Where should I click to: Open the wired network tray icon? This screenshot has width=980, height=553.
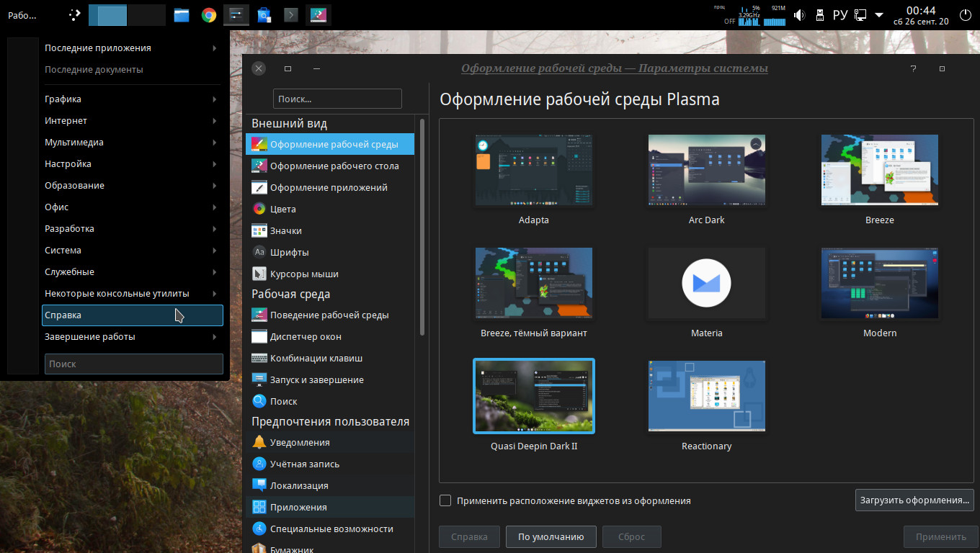860,14
